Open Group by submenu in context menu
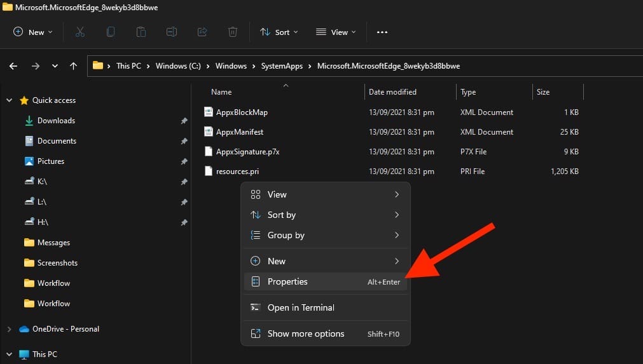The height and width of the screenshot is (364, 643). (x=325, y=235)
